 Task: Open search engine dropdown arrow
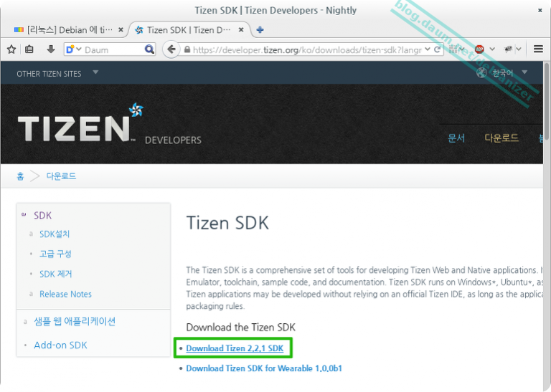(79, 49)
